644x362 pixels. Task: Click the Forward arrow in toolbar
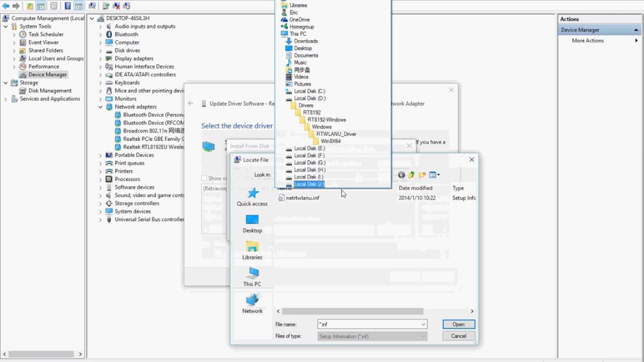click(16, 6)
